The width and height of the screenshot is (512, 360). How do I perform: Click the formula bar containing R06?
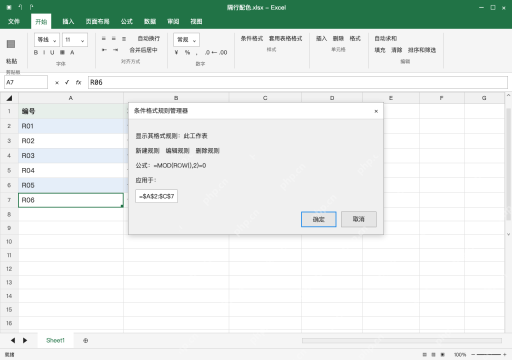coord(298,82)
